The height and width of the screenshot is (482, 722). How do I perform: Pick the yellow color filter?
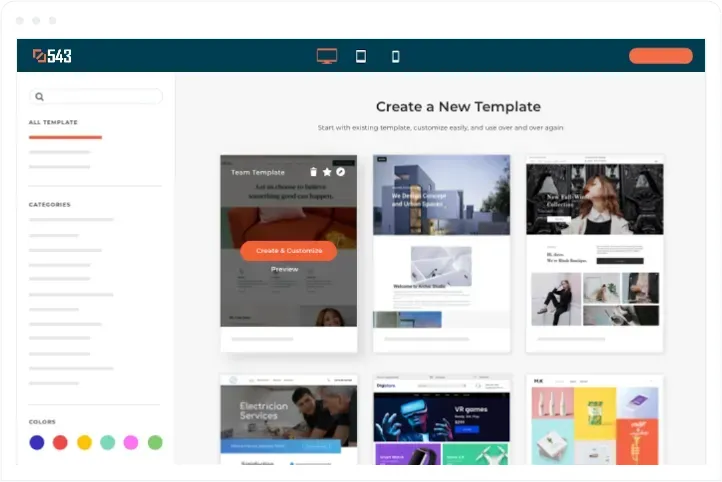pyautogui.click(x=84, y=442)
